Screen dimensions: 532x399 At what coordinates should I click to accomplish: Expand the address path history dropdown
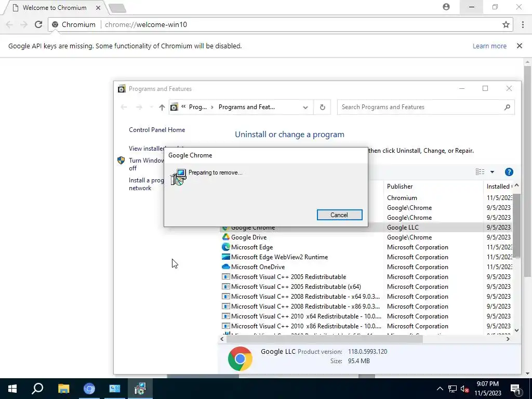[x=305, y=107]
